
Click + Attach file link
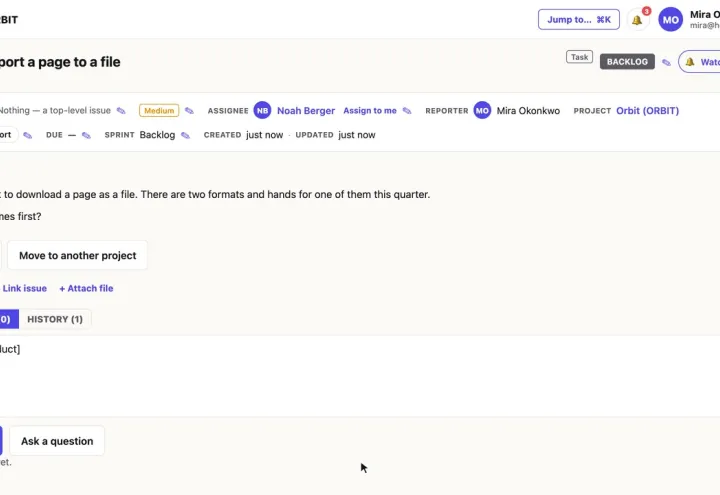click(86, 288)
